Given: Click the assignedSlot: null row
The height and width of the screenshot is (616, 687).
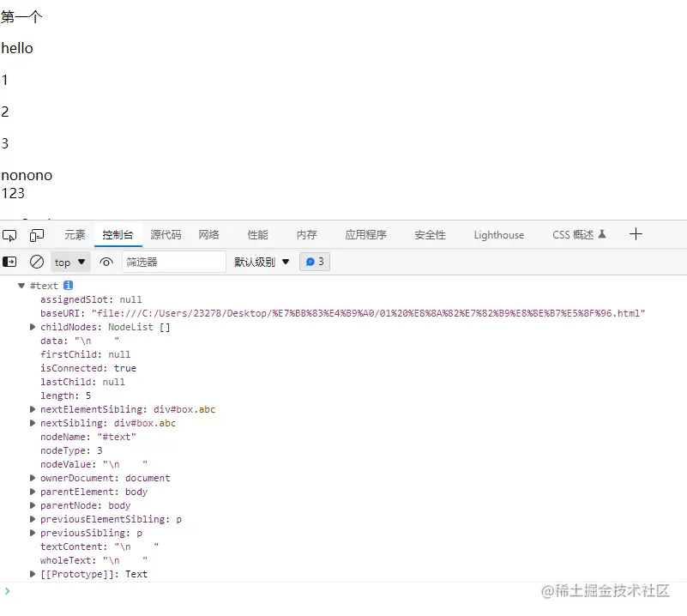Looking at the screenshot, I should (91, 299).
